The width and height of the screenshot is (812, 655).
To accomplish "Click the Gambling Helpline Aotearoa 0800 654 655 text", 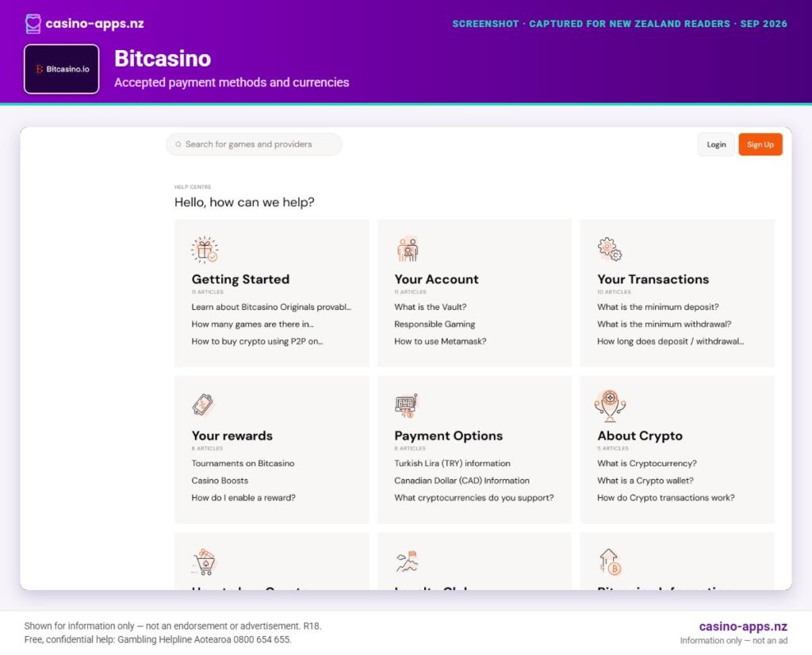I will (x=204, y=639).
